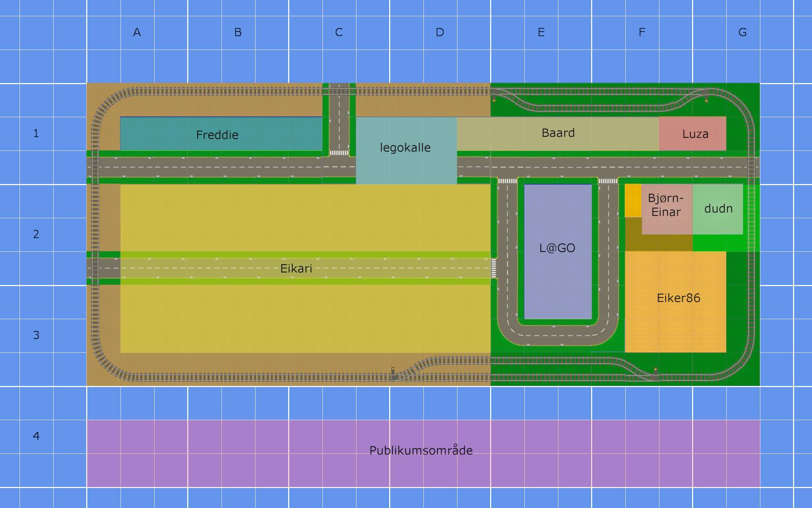Select the Freddie teal layout block
The image size is (812, 508).
tap(221, 134)
